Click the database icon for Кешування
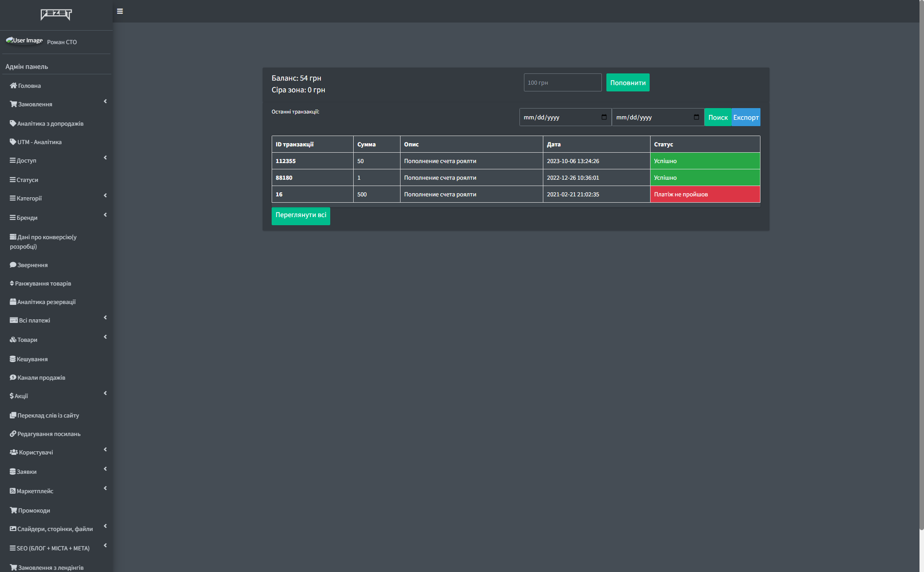The height and width of the screenshot is (572, 924). (x=13, y=359)
